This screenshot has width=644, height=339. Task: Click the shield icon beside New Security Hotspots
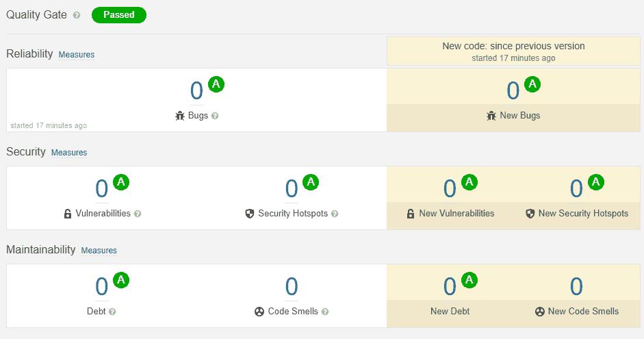(530, 214)
